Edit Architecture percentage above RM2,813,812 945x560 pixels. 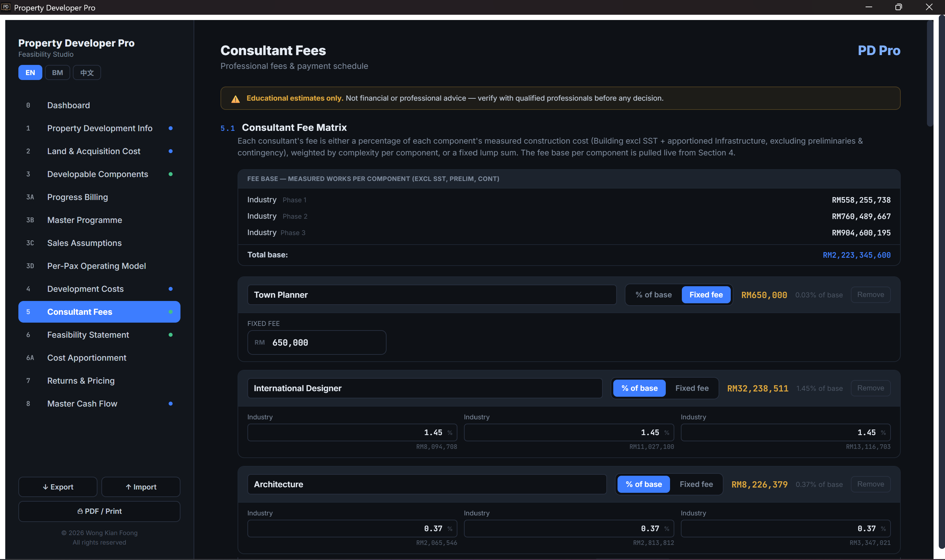569,529
